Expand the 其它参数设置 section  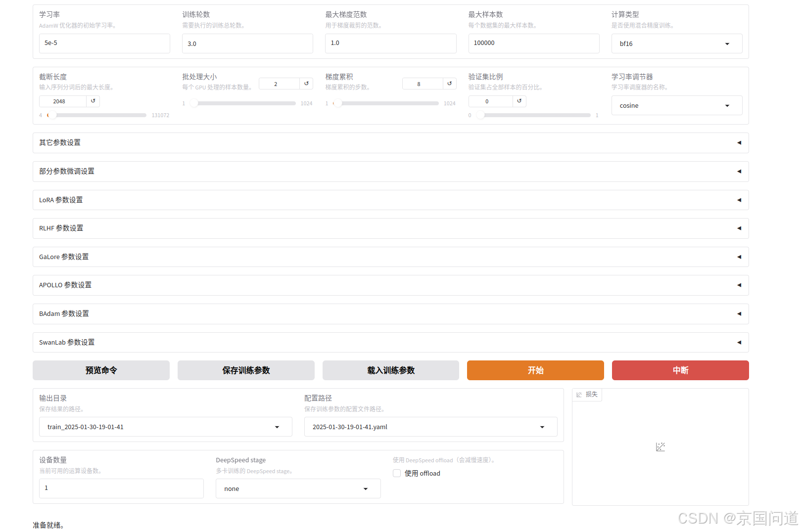pyautogui.click(x=390, y=142)
